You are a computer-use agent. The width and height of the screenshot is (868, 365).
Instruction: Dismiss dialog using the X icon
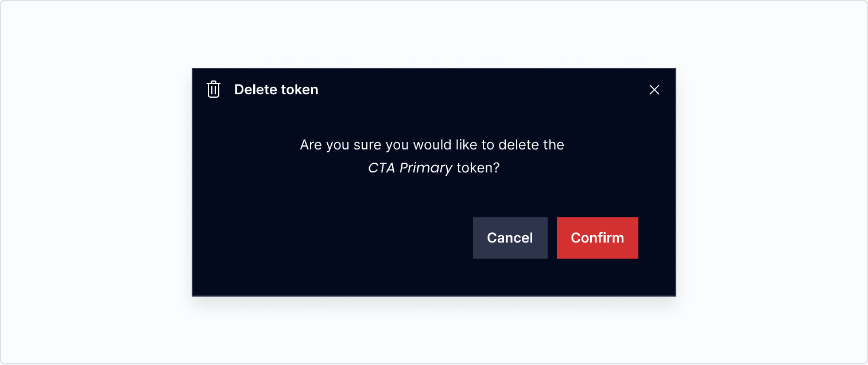[654, 90]
